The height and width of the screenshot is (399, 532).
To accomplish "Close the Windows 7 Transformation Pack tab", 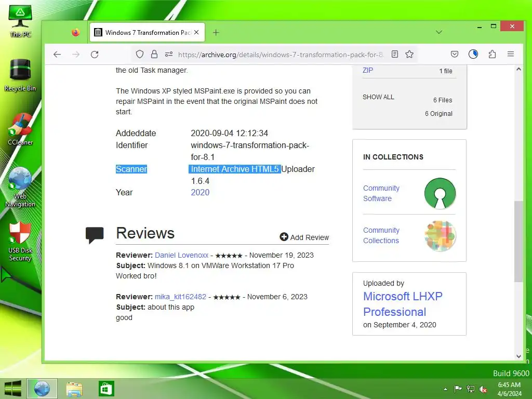I will [196, 33].
